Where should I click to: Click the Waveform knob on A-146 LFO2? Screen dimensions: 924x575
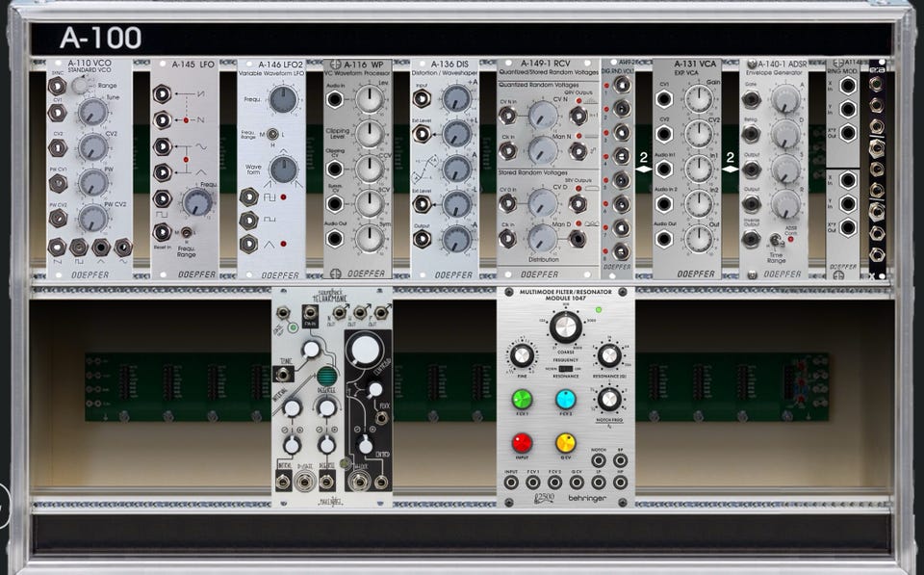[283, 170]
